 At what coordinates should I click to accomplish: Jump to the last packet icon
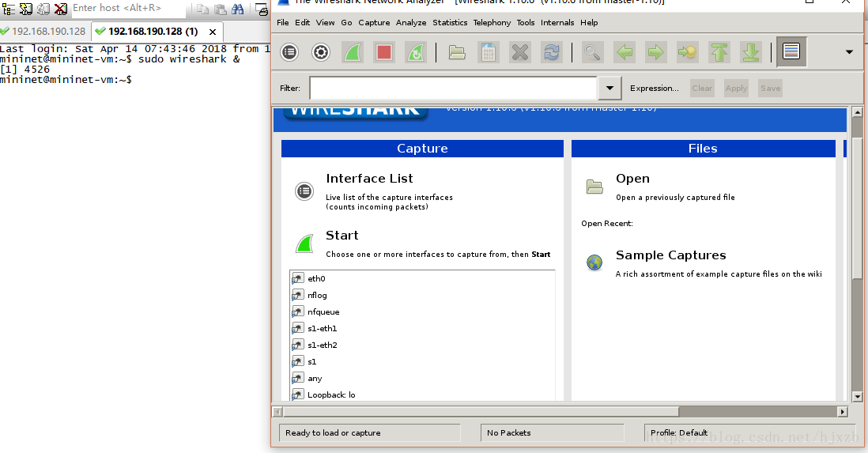pyautogui.click(x=751, y=53)
